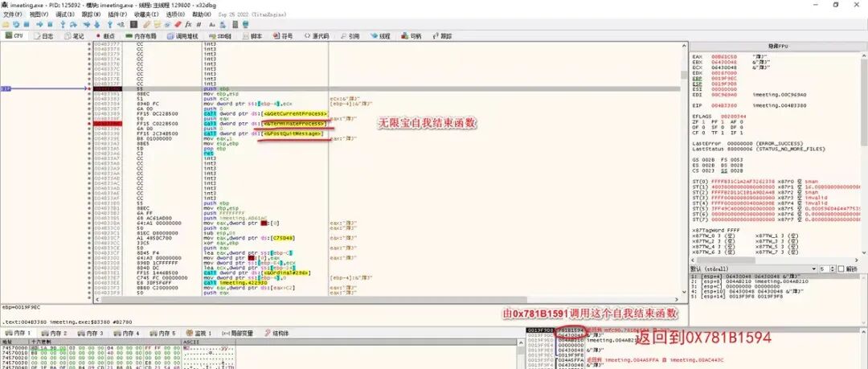Click the Trace Over toolbar icon
The image size is (868, 369).
point(97,24)
